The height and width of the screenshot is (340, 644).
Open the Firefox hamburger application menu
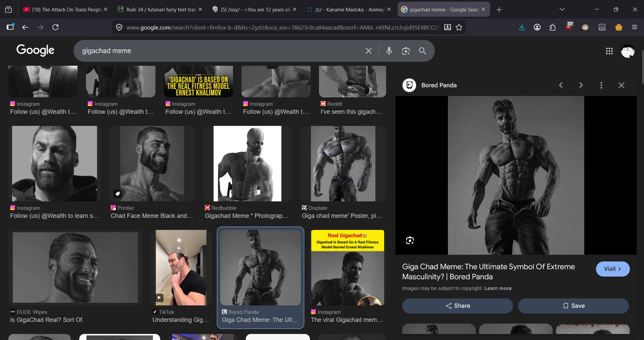[x=635, y=27]
